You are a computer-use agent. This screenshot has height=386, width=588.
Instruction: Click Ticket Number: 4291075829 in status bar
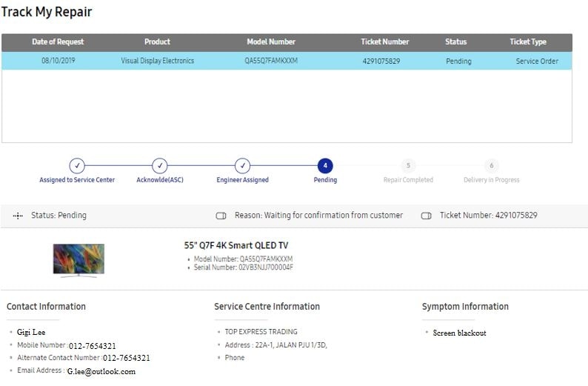[x=489, y=216]
